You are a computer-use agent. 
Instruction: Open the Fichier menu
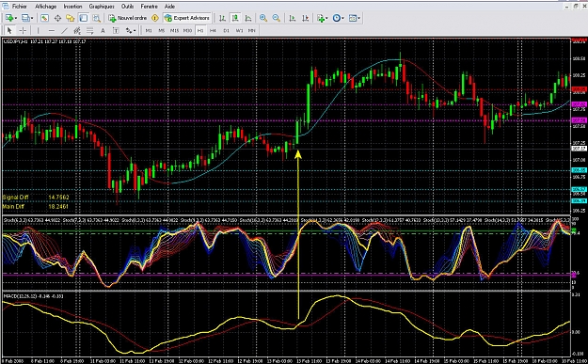20,7
